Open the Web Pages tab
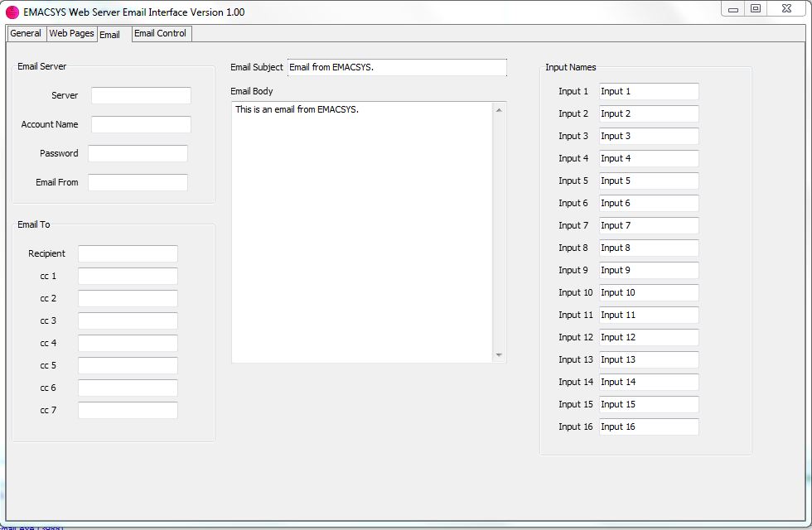The height and width of the screenshot is (530, 812). point(71,33)
